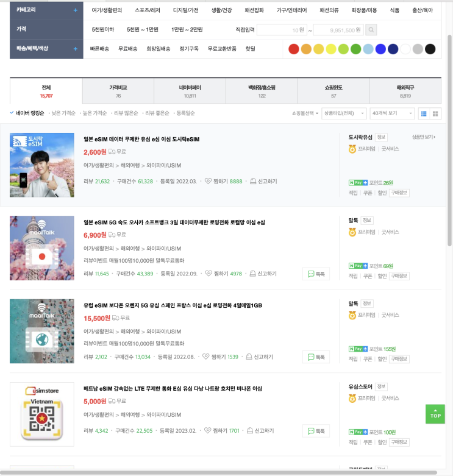453x476 pixels.
Task: Click heart 찜하기 4978 on Osaka eSIM
Action: coord(224,274)
